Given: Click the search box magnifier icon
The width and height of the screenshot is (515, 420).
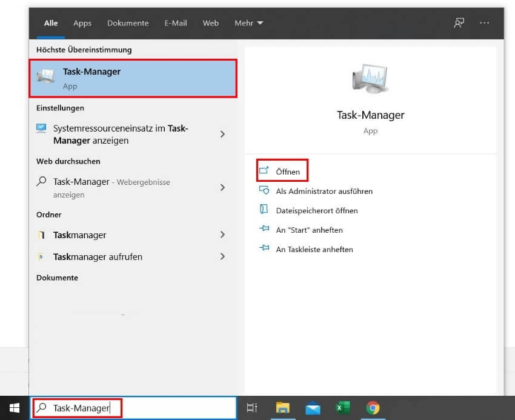Looking at the screenshot, I should [41, 407].
